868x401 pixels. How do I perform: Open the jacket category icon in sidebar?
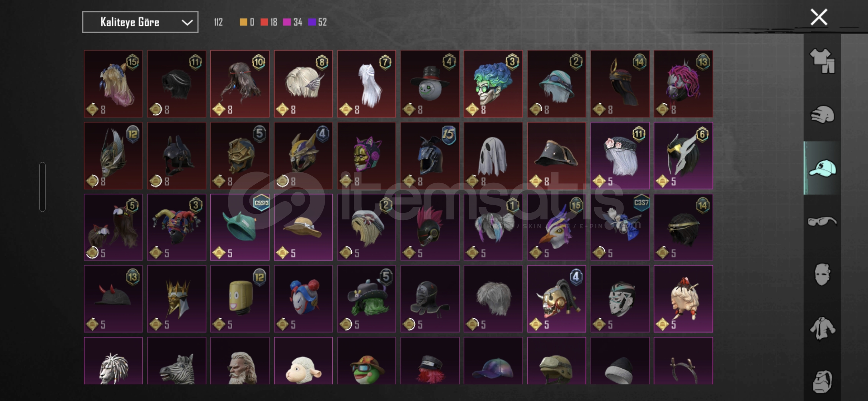[x=822, y=328]
